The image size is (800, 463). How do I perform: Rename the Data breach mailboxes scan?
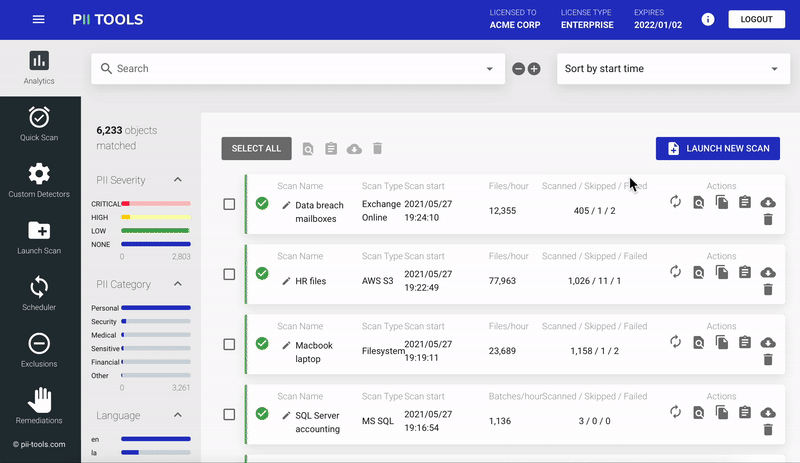286,205
